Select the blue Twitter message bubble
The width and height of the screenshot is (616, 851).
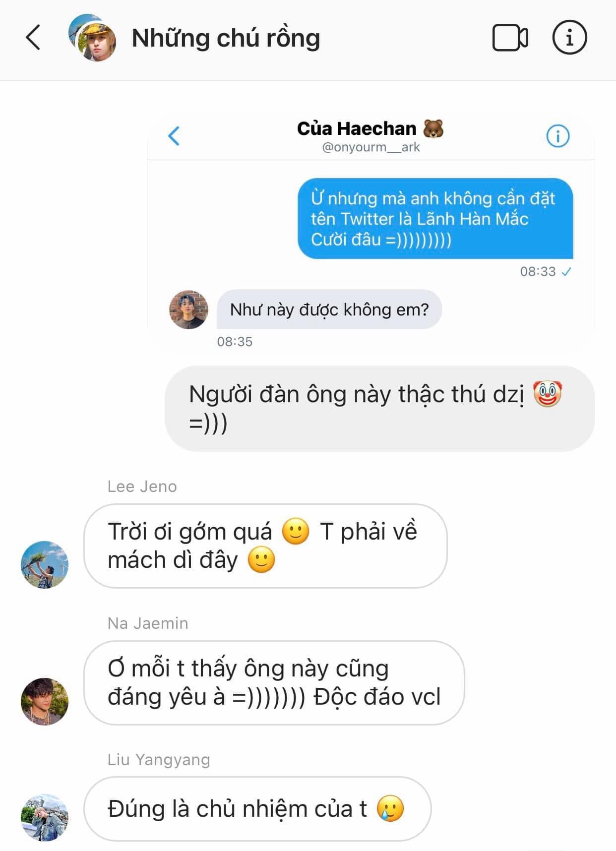(x=435, y=218)
